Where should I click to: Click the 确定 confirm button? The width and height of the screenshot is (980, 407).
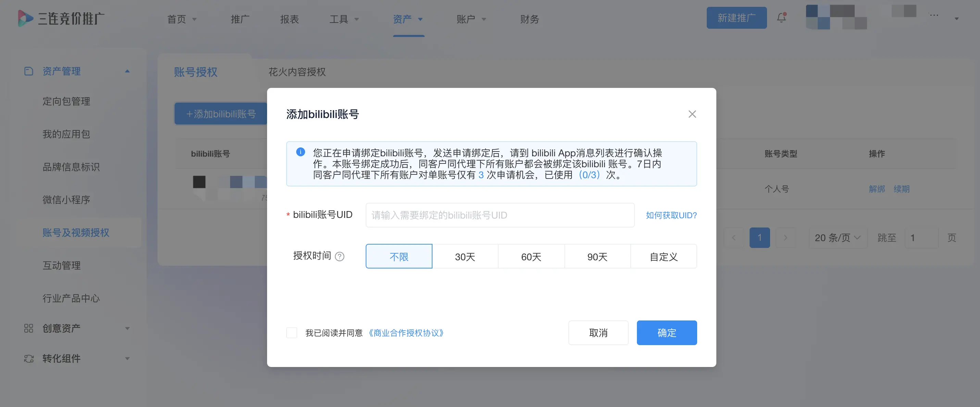click(x=667, y=332)
